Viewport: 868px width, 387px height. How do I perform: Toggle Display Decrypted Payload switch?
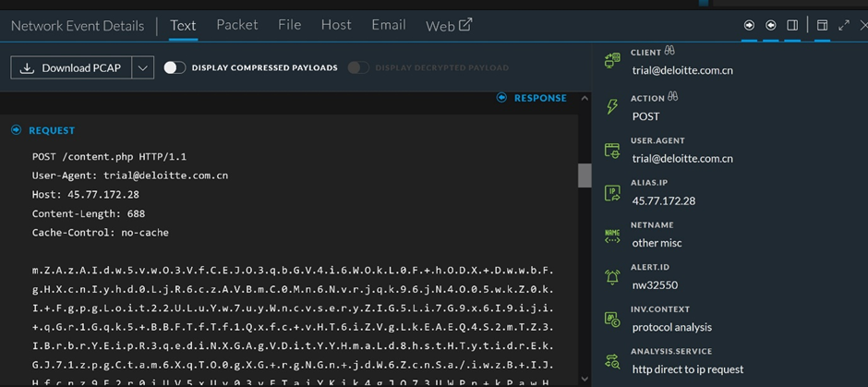coord(358,67)
